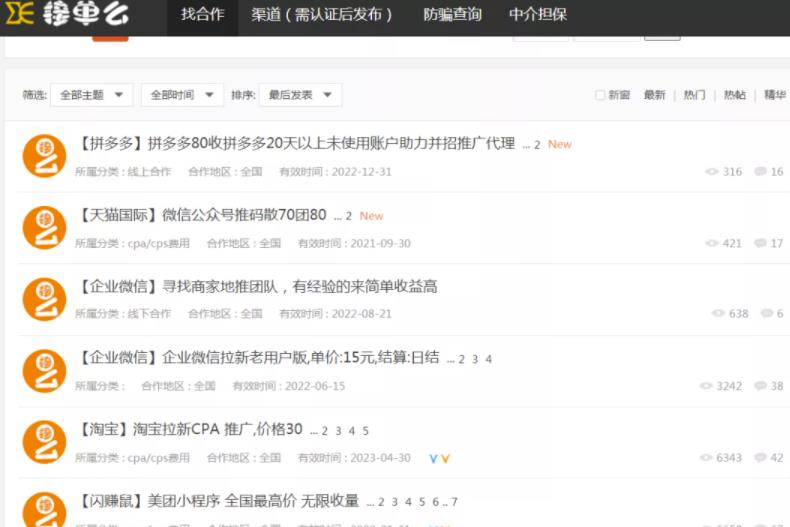The height and width of the screenshot is (527, 790).
Task: Click the comment bubble icon showing 17
Action: (x=761, y=243)
